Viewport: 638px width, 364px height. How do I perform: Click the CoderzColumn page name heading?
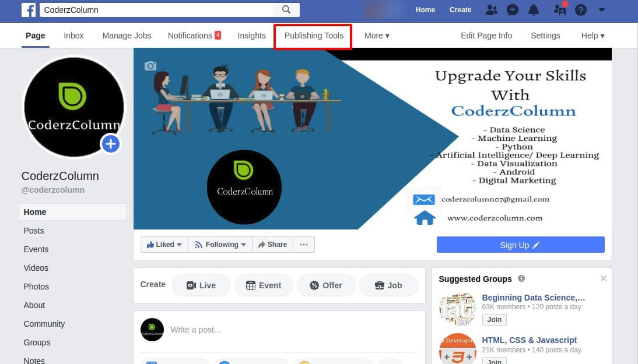pos(60,176)
